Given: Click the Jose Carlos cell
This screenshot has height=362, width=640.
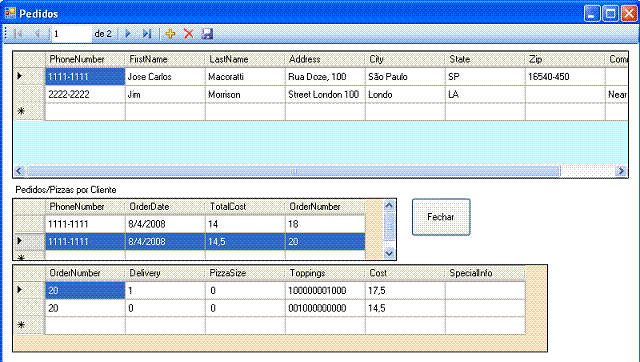Looking at the screenshot, I should point(165,77).
